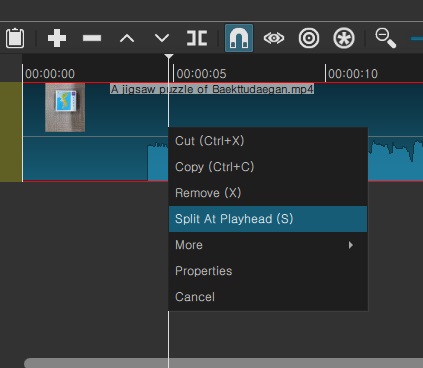This screenshot has width=423, height=368.
Task: Choose Copy (Ctrl+C) in context menu
Action: point(268,167)
